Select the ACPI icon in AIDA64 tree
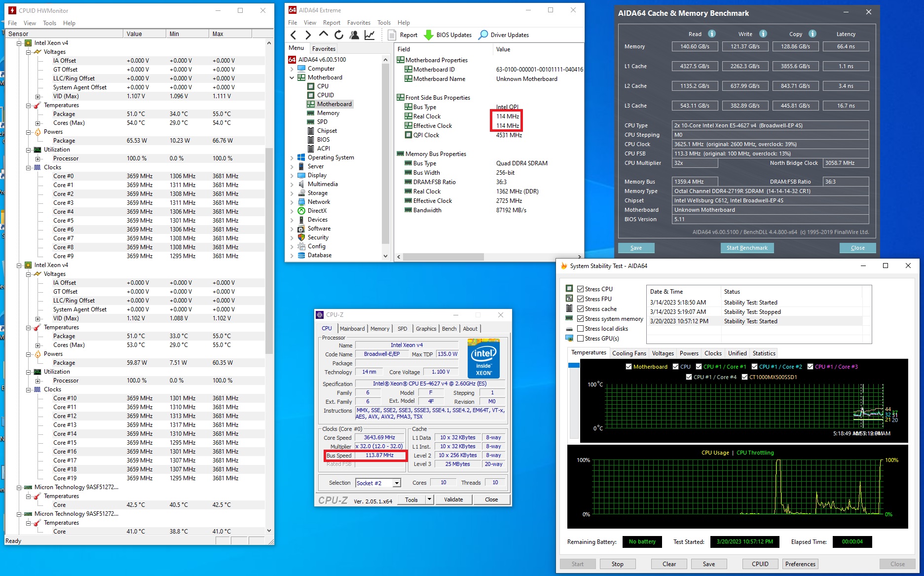Image resolution: width=924 pixels, height=576 pixels. click(311, 149)
